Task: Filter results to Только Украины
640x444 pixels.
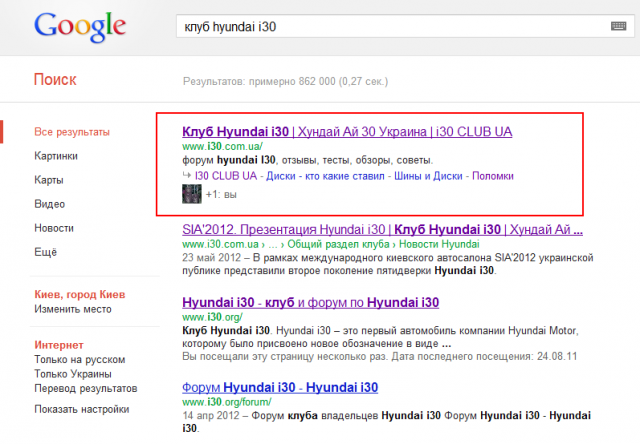Action: click(x=73, y=374)
